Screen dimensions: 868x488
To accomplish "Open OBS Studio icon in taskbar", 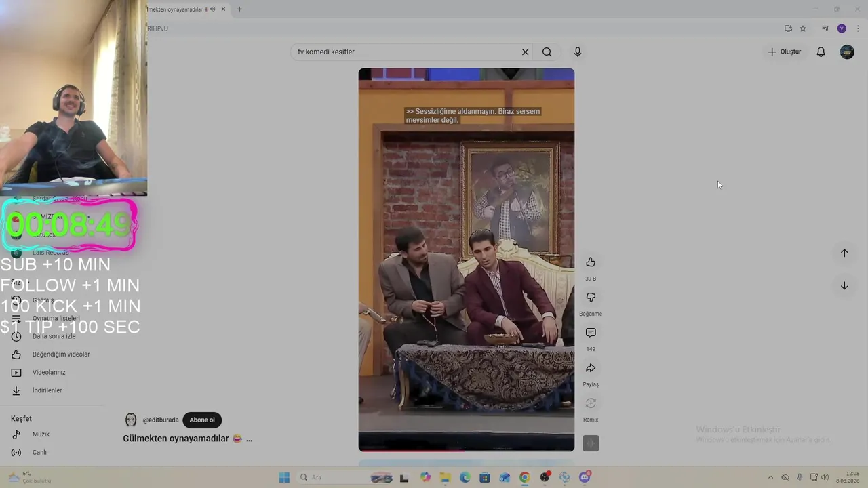I will point(545,477).
